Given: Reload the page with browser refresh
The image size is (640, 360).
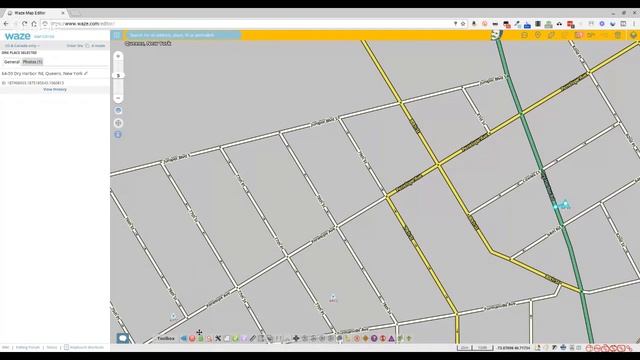Looking at the screenshot, I should tap(25, 24).
